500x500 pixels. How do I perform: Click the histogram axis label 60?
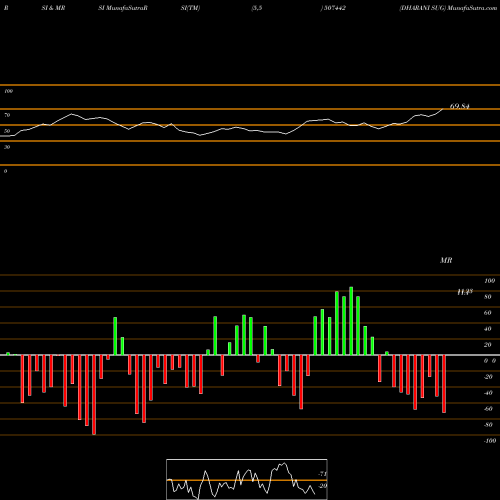pyautogui.click(x=488, y=313)
